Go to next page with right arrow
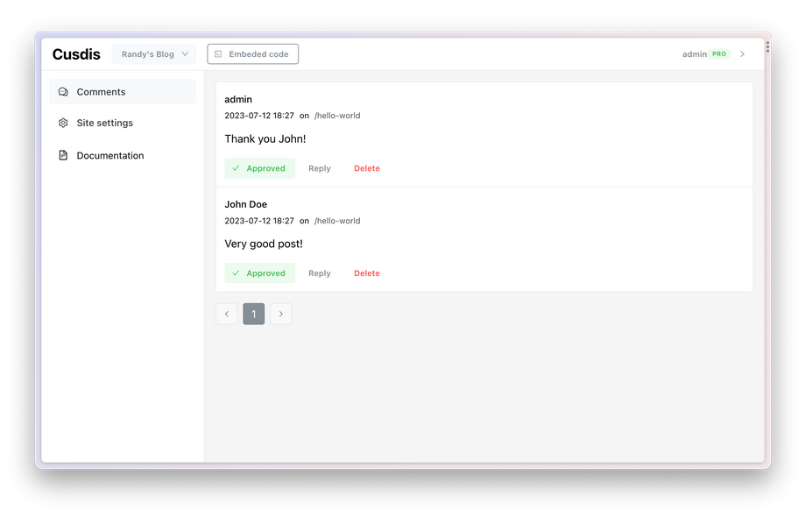Screen dimensions: 812x517 point(280,314)
